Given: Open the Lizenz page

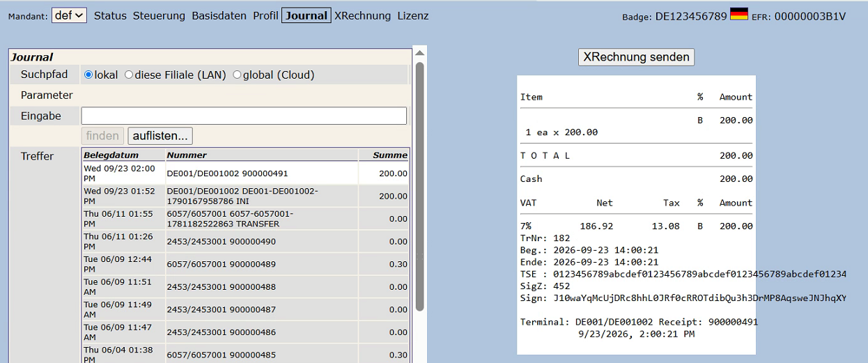Looking at the screenshot, I should (x=413, y=15).
